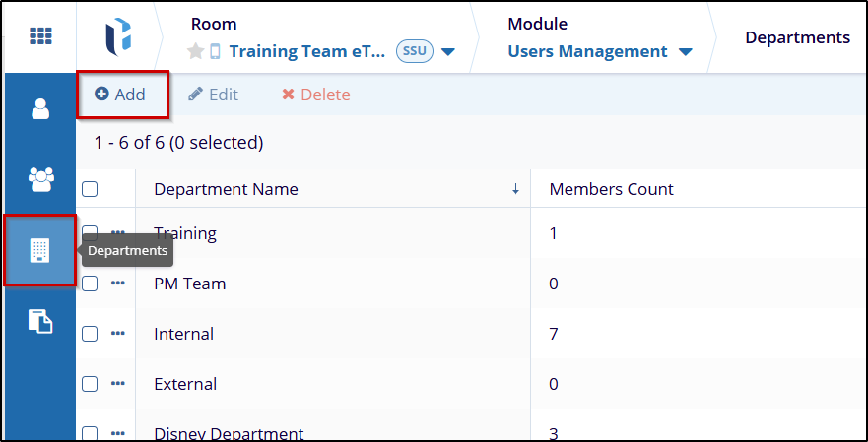
Task: Click the sort arrow on Department Name
Action: tap(516, 189)
